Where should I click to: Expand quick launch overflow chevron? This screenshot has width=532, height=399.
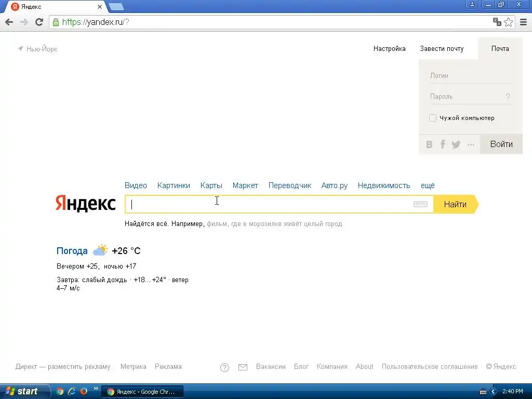(x=96, y=389)
